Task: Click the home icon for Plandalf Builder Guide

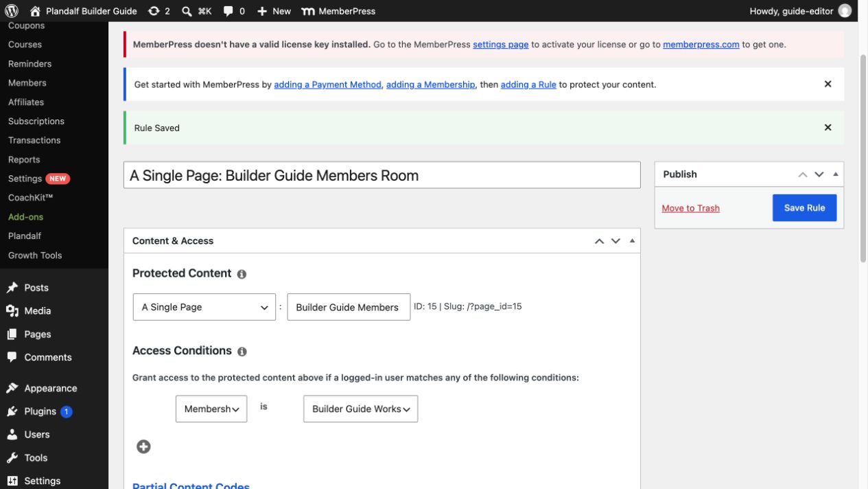Action: [36, 11]
